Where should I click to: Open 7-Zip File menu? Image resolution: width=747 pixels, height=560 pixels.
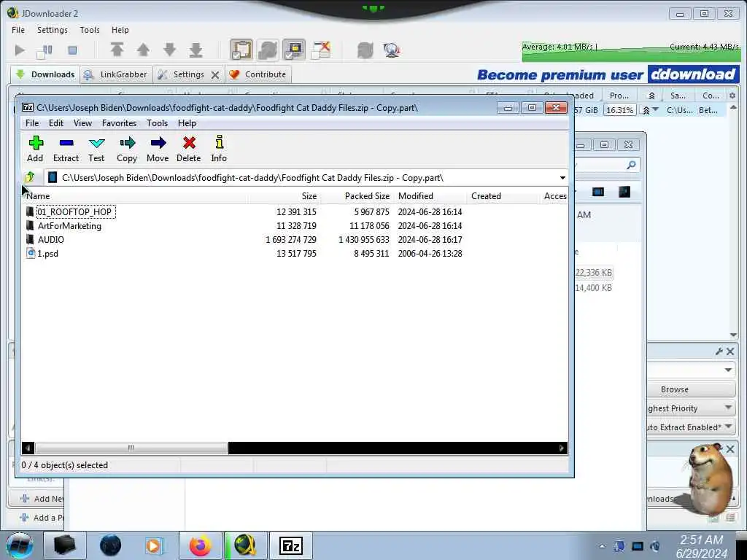(x=32, y=122)
